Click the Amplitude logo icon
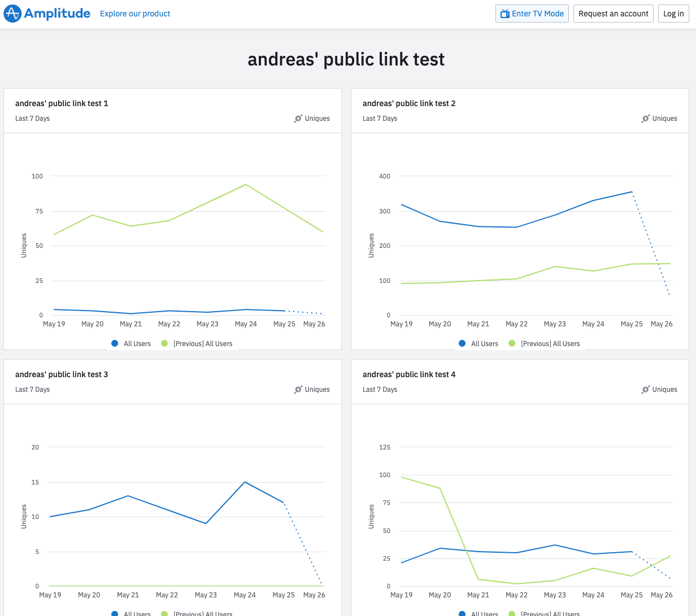This screenshot has height=616, width=696. (12, 14)
